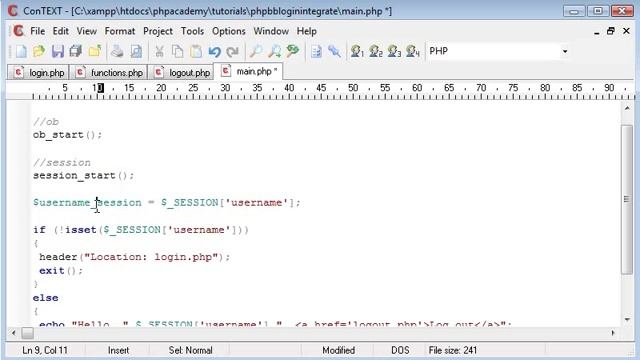Restore the inner document window
Image resolution: width=640 pixels, height=360 pixels.
click(x=611, y=31)
